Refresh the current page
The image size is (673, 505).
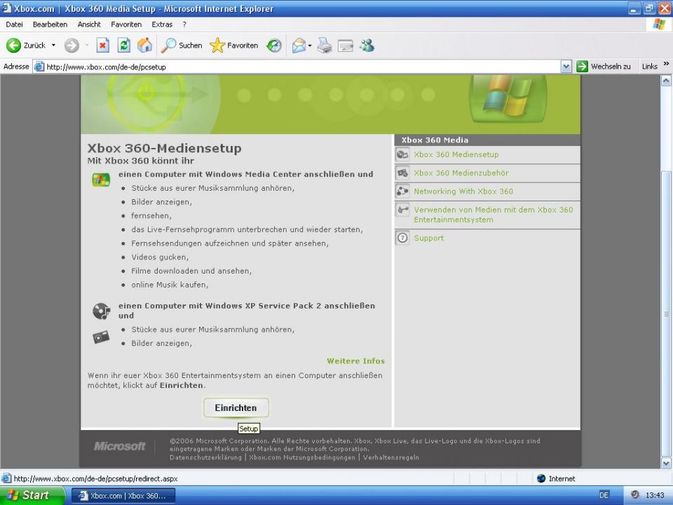coord(124,45)
